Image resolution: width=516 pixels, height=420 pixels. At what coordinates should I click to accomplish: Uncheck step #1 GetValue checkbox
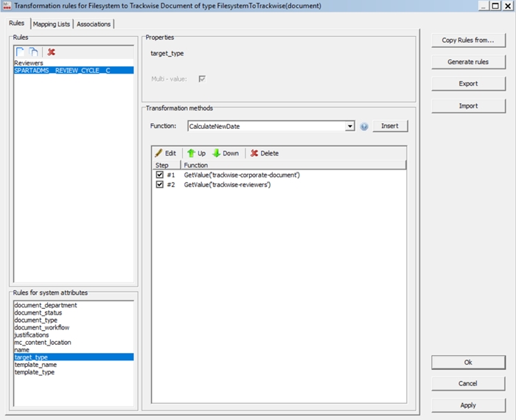tap(160, 175)
